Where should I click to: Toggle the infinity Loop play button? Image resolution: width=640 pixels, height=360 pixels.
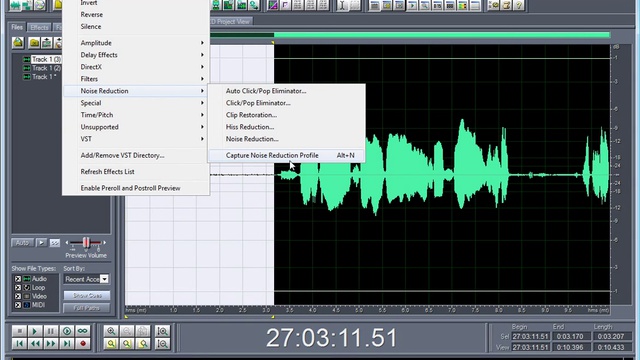[83, 331]
